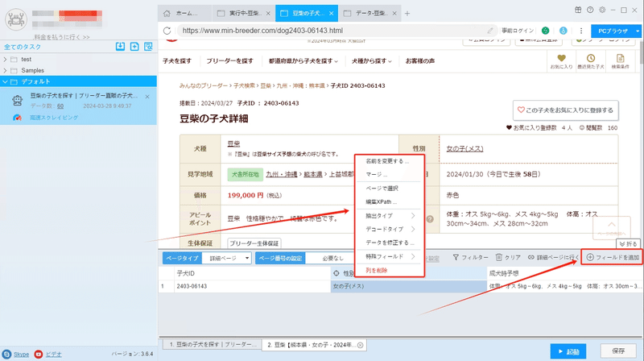Select データを修正する in context menu
The height and width of the screenshot is (361, 644).
coord(390,243)
